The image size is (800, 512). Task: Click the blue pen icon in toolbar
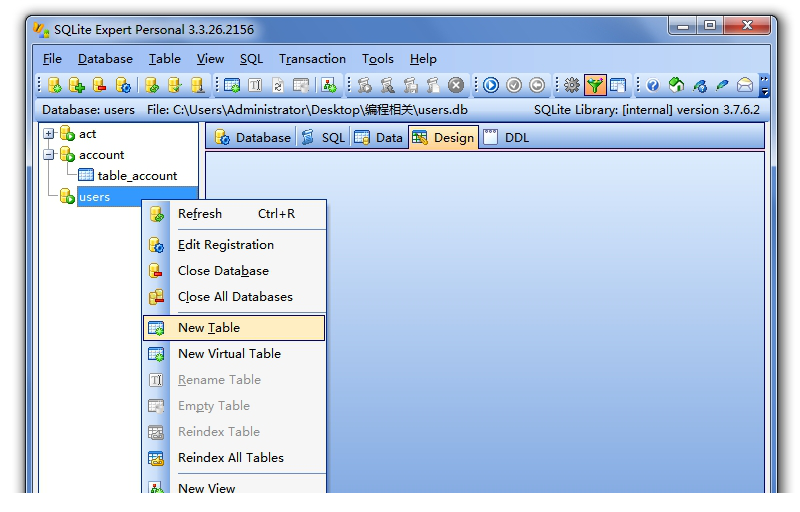tap(722, 85)
